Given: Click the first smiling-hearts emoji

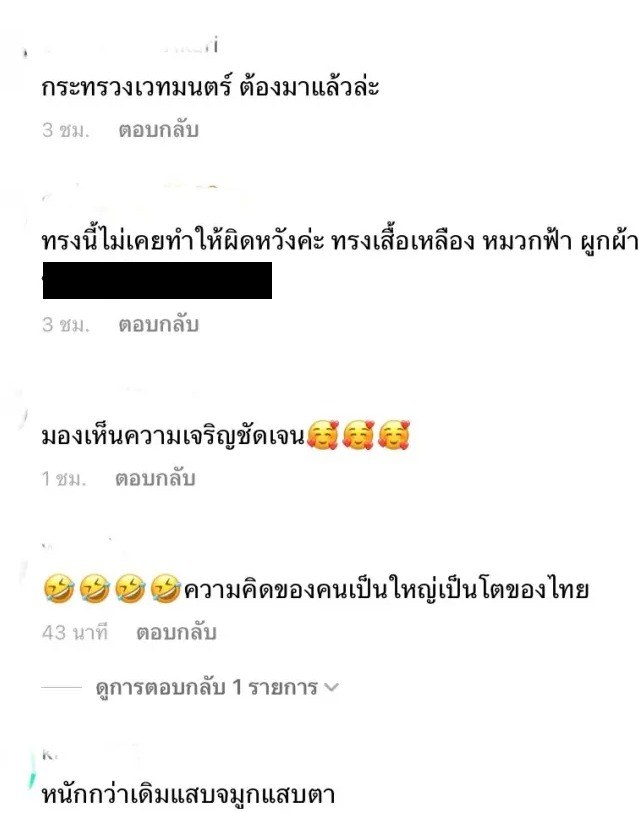Looking at the screenshot, I should pos(323,434).
